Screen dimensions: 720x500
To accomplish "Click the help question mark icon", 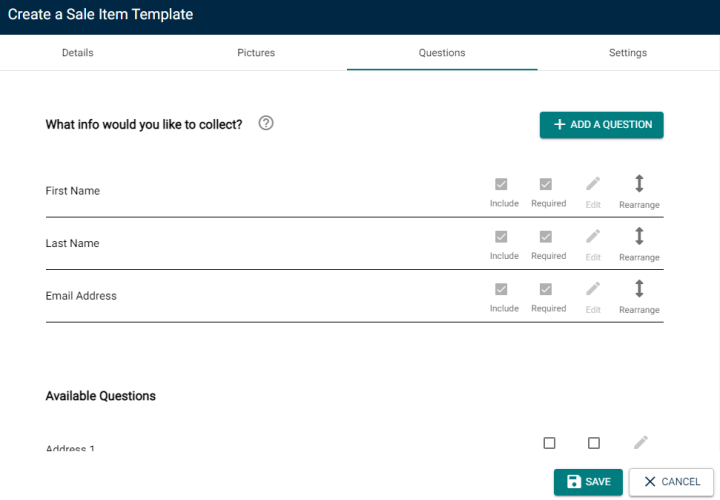I will tap(266, 123).
